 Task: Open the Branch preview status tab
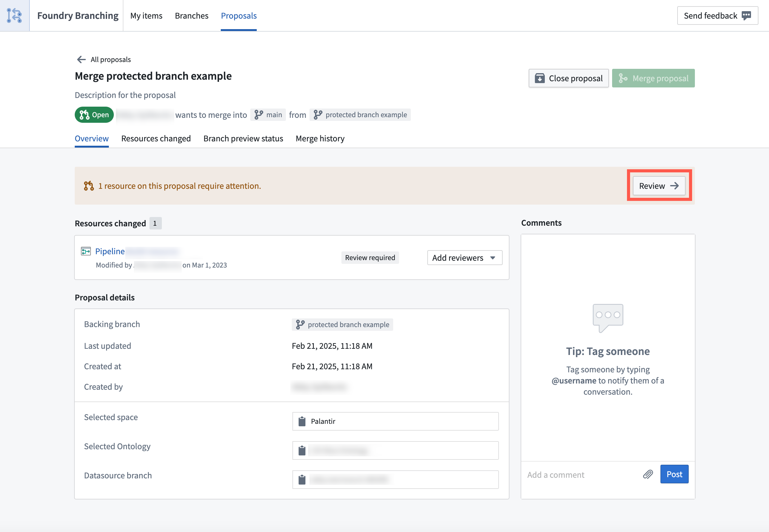[243, 138]
